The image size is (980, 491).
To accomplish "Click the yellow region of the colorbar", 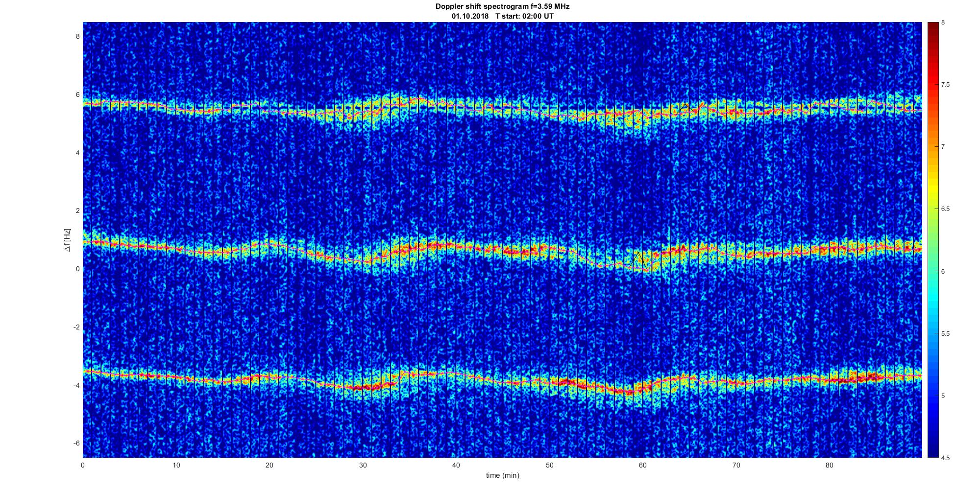I will [x=932, y=188].
